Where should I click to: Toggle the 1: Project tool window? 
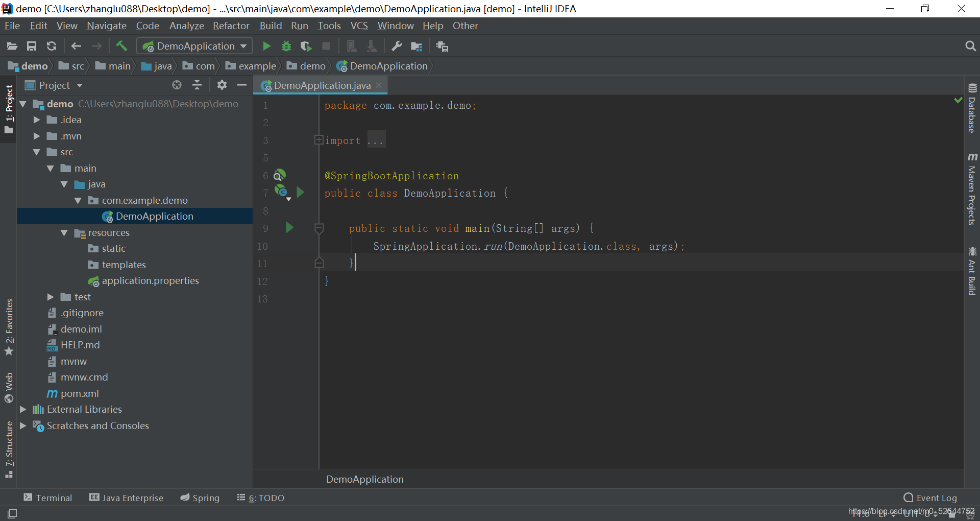[x=9, y=109]
